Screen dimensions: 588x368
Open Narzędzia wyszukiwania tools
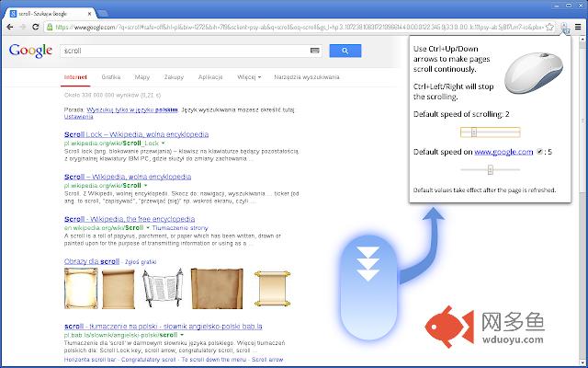click(307, 77)
